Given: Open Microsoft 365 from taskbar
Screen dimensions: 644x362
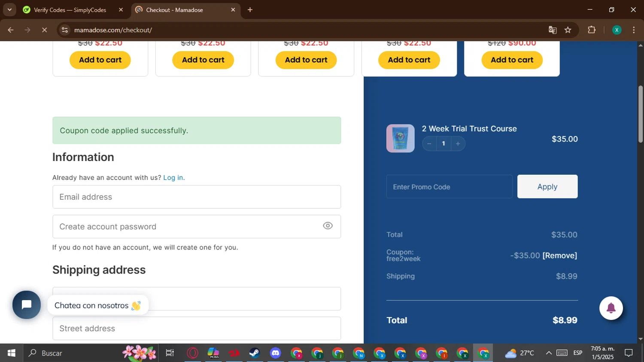Looking at the screenshot, I should (213, 353).
